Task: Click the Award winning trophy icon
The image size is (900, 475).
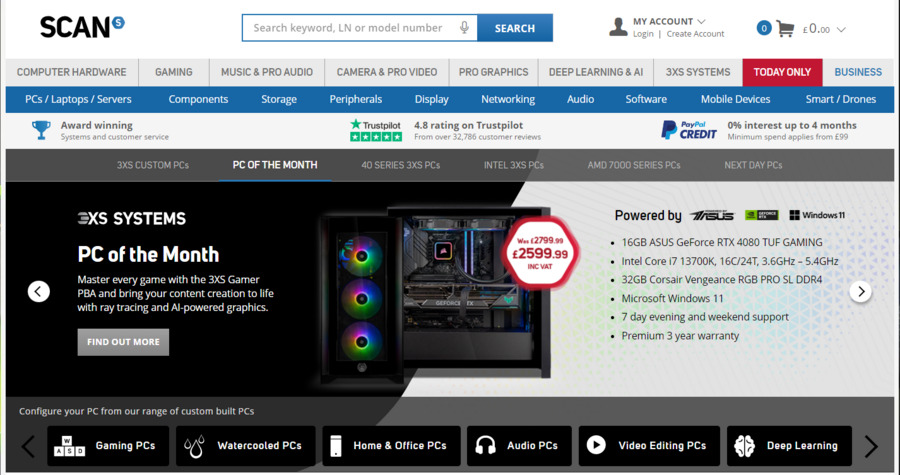Action: coord(41,130)
